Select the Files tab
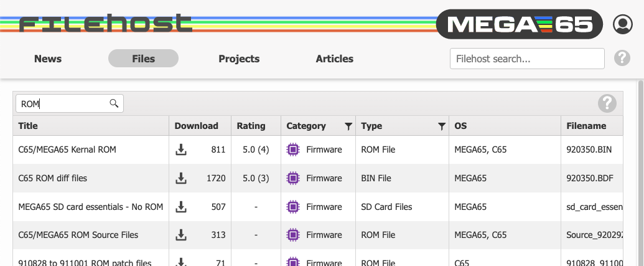The width and height of the screenshot is (644, 266). [x=143, y=59]
